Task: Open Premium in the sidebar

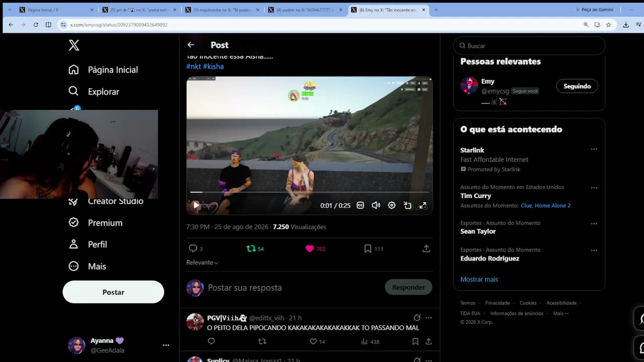Action: [96, 223]
